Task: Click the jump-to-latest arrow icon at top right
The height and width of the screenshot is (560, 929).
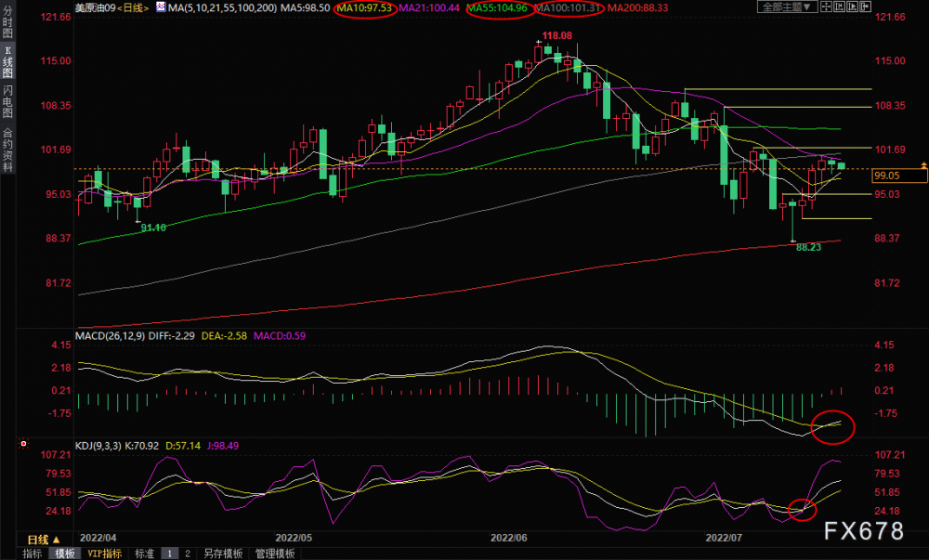Action: [x=866, y=7]
